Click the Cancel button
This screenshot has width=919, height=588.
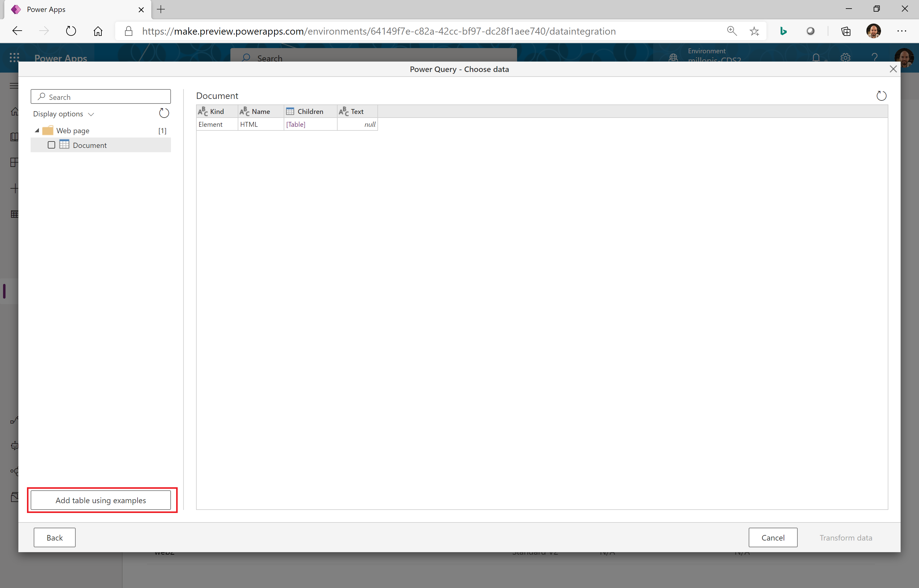coord(772,537)
